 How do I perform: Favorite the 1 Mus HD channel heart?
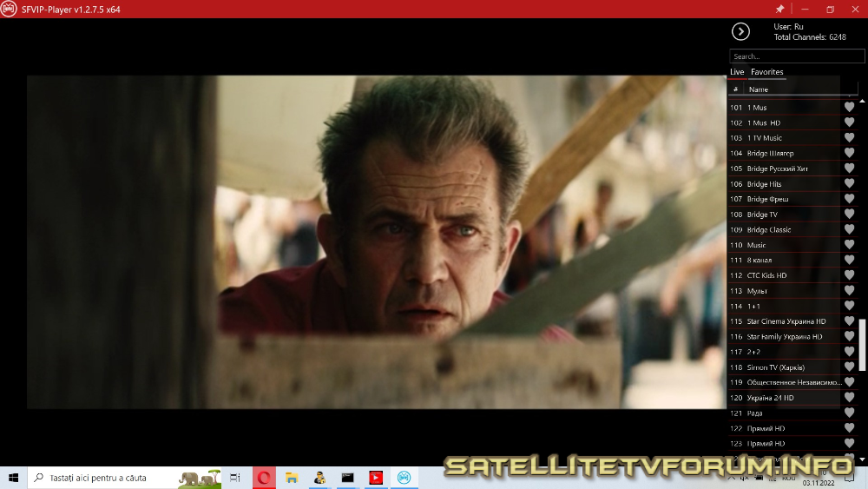(849, 122)
